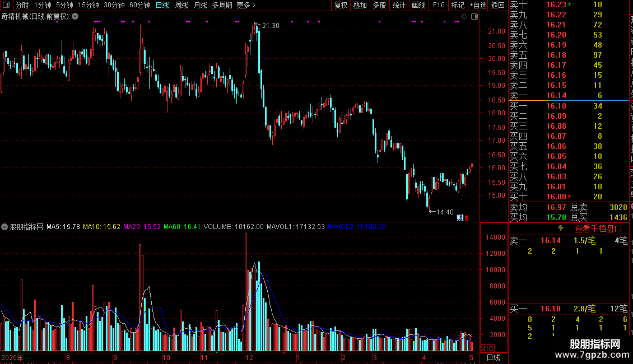Open 查看千档盘口 link

[x=598, y=229]
